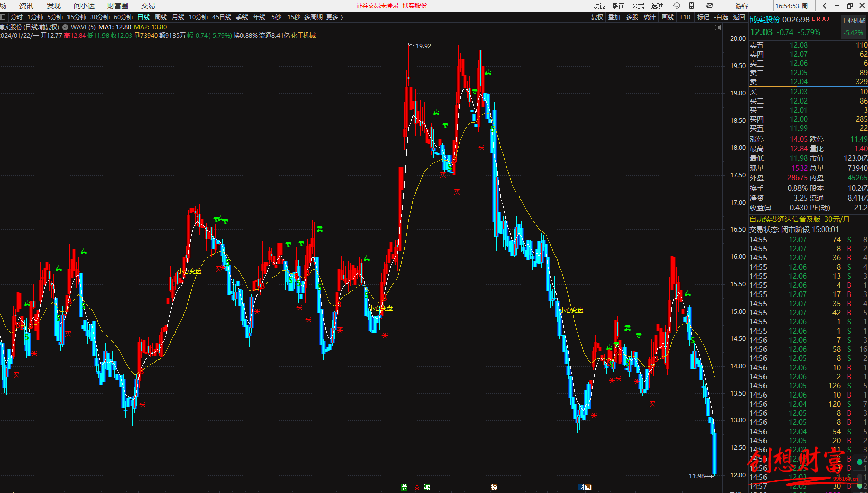Click the 涨停 value 14.05
This screenshot has width=868, height=493.
pos(798,139)
